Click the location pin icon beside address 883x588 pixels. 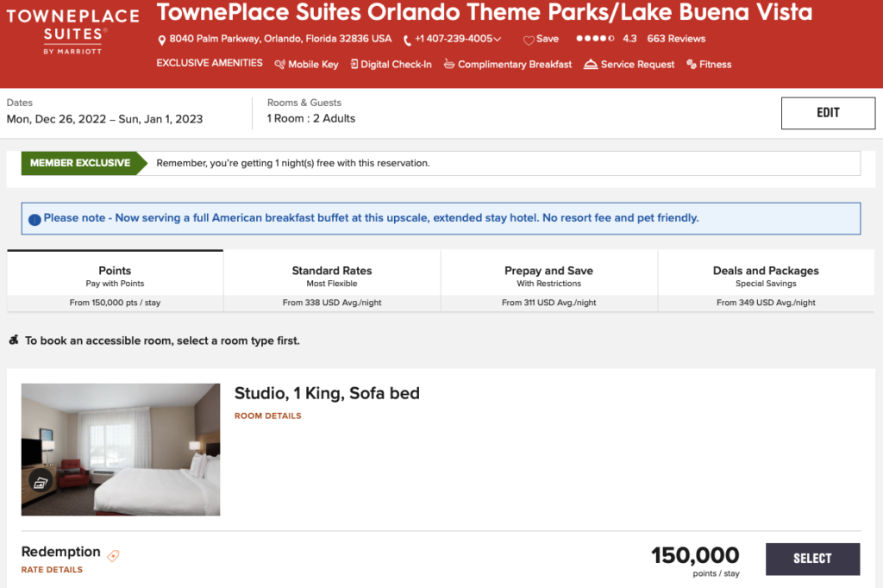point(162,41)
